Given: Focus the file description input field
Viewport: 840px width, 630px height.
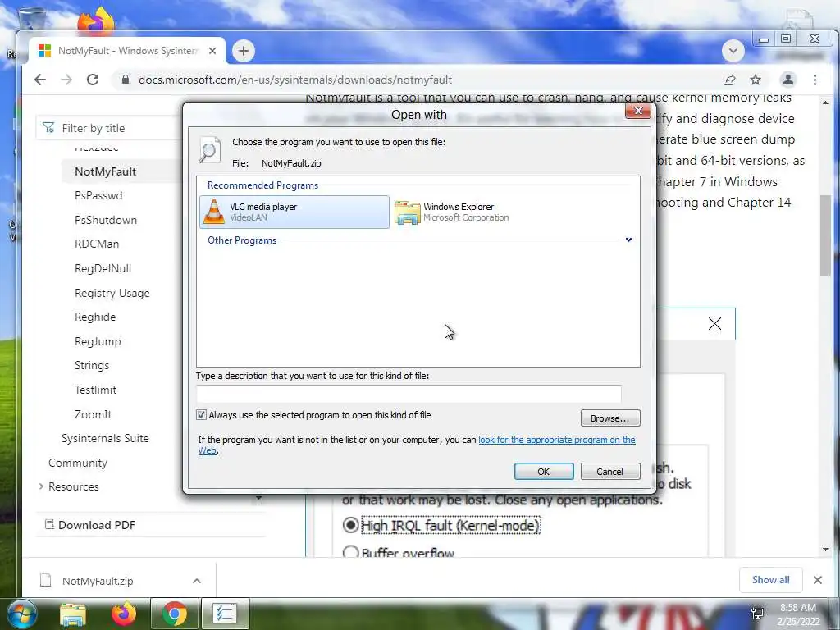Looking at the screenshot, I should [409, 394].
